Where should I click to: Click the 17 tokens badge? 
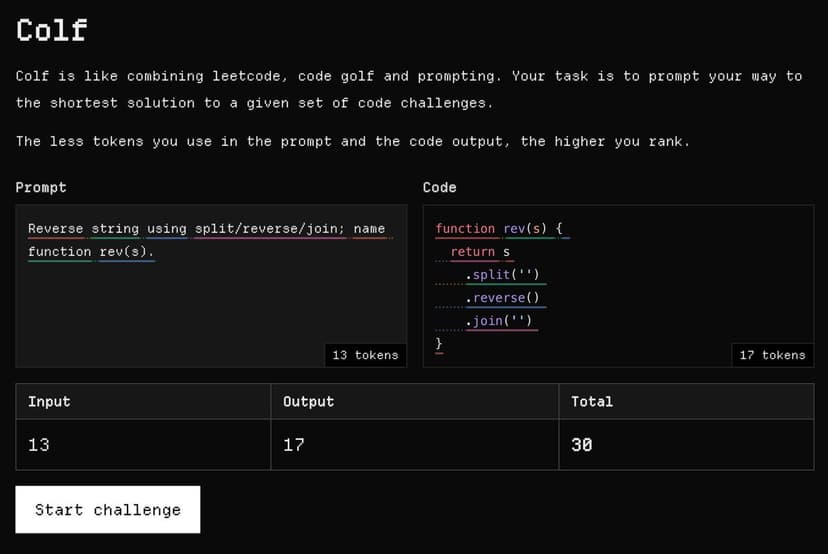[771, 355]
